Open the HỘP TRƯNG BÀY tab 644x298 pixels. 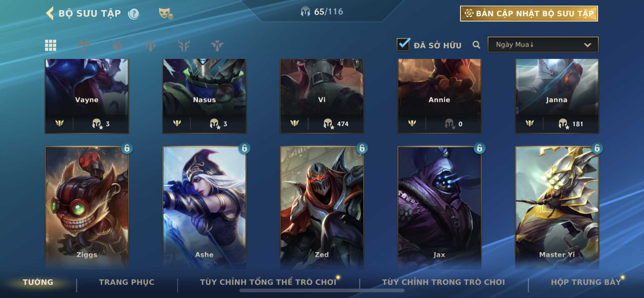(x=586, y=282)
